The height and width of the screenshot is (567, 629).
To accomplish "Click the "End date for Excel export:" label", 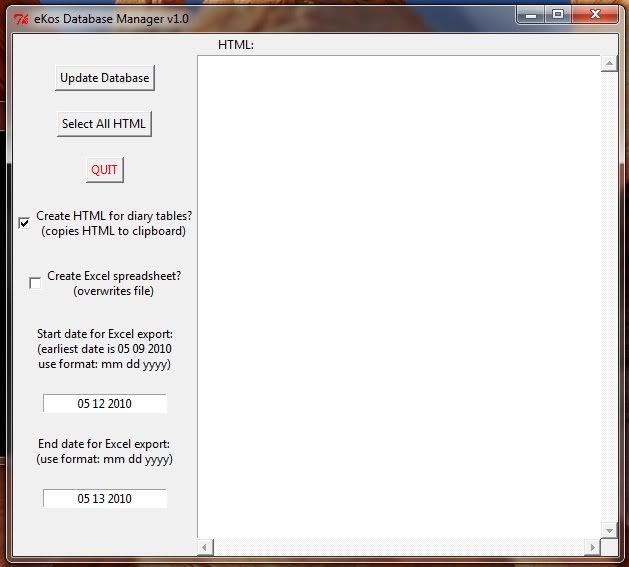I will click(104, 444).
